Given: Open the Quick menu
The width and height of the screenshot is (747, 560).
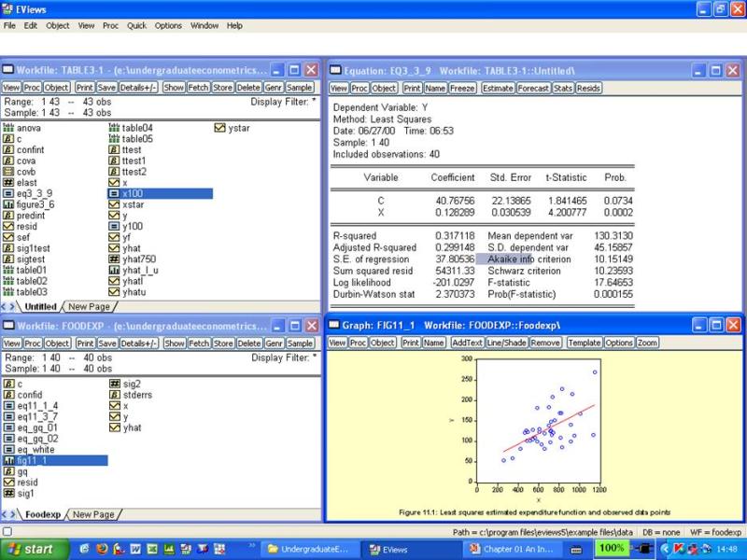Looking at the screenshot, I should pos(136,26).
